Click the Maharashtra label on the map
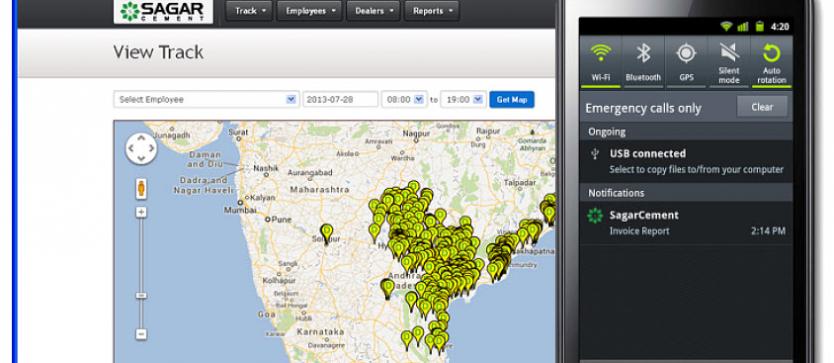Viewport: 834px width, 363px height. pyautogui.click(x=320, y=189)
